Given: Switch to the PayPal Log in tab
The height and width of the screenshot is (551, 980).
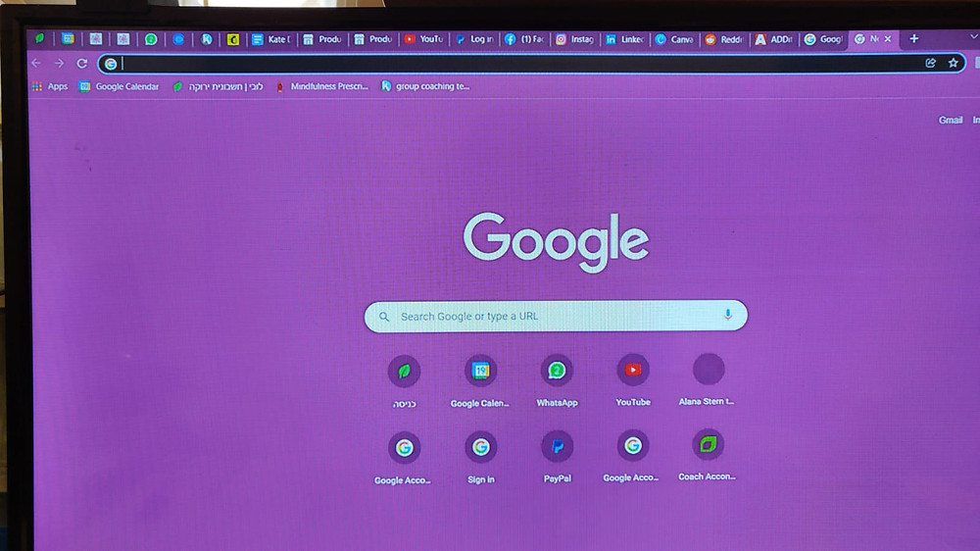Looking at the screenshot, I should (x=474, y=39).
